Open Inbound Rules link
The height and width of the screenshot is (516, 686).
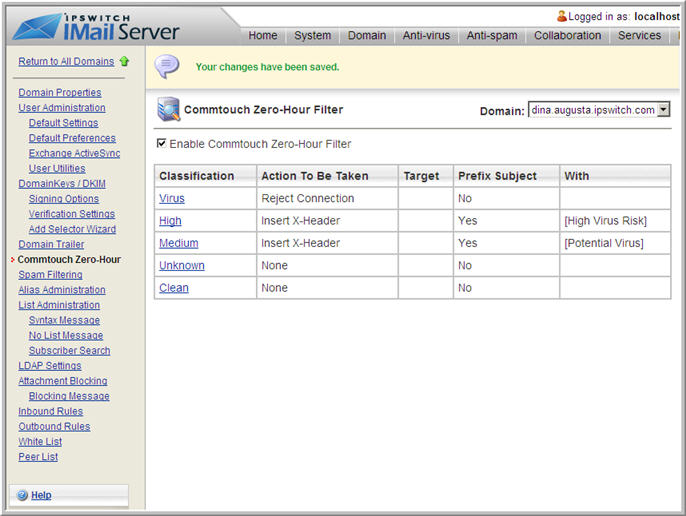coord(50,411)
